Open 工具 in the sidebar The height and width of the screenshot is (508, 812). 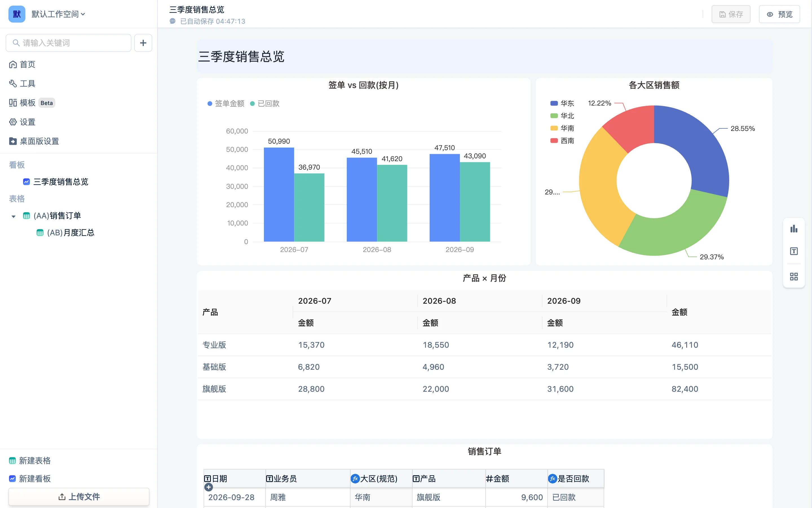click(x=22, y=83)
